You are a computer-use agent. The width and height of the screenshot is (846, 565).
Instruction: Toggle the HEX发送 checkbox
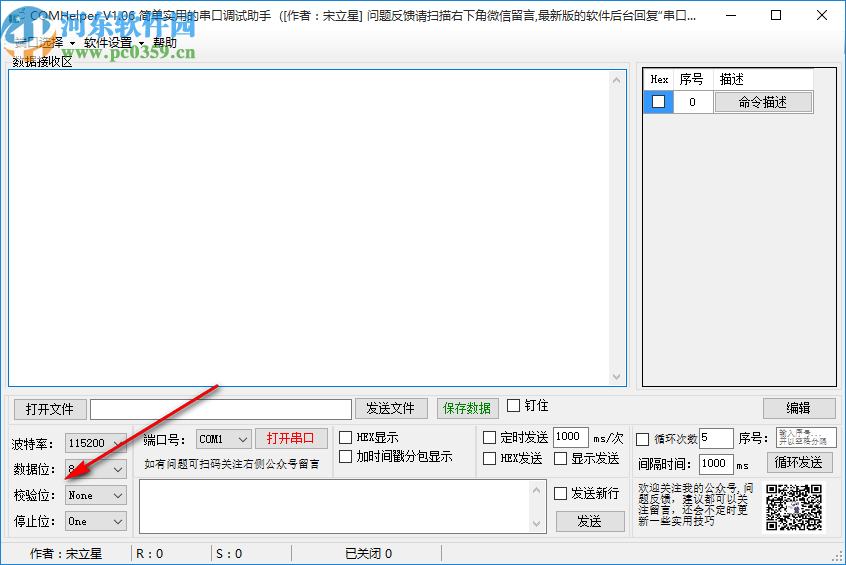tap(489, 459)
